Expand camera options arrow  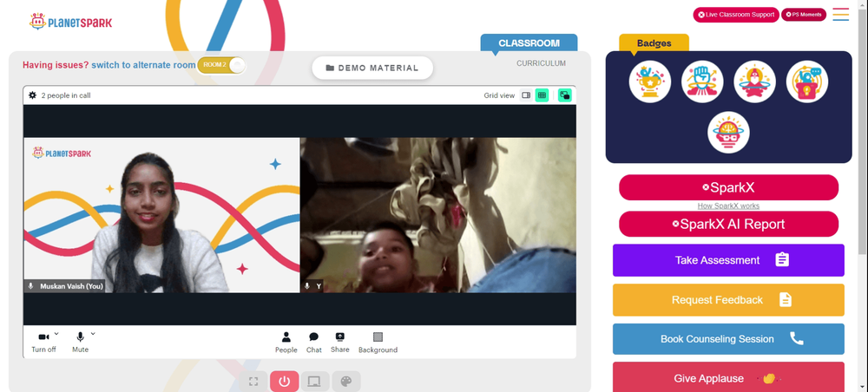56,333
